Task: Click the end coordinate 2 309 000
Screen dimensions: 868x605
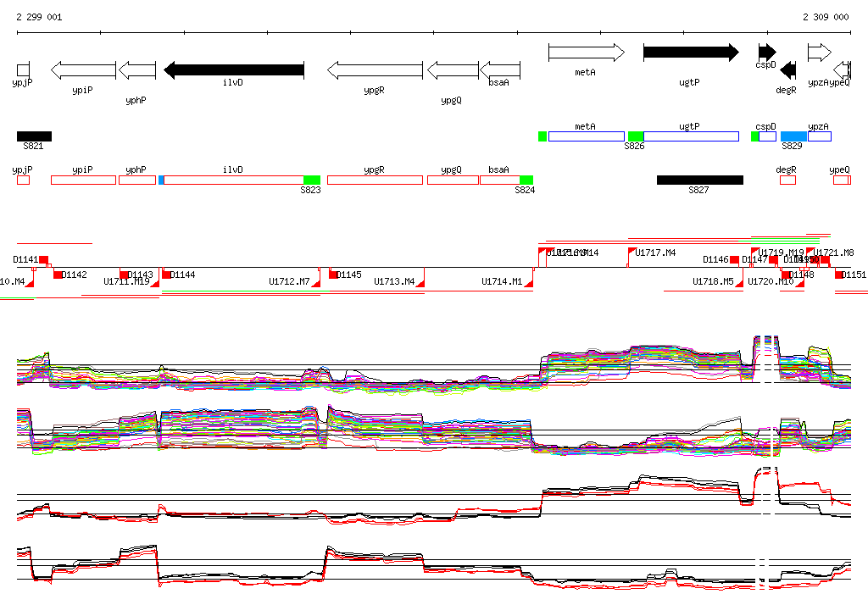Action: (x=826, y=17)
